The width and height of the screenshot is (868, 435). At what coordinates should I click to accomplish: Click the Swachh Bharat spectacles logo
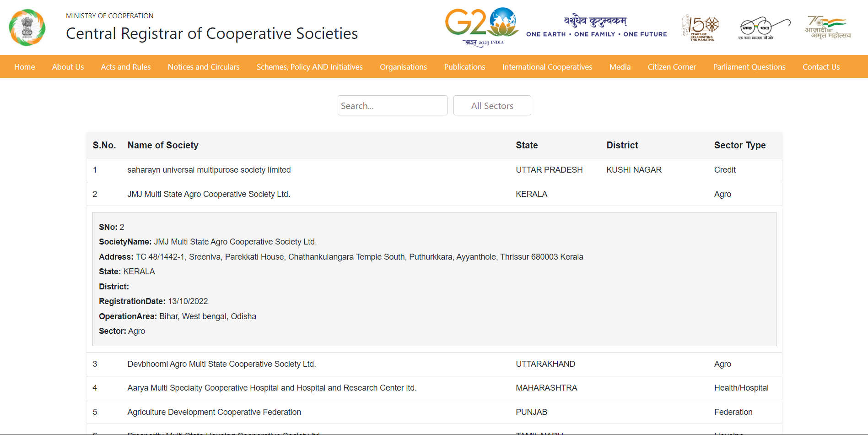(x=764, y=27)
